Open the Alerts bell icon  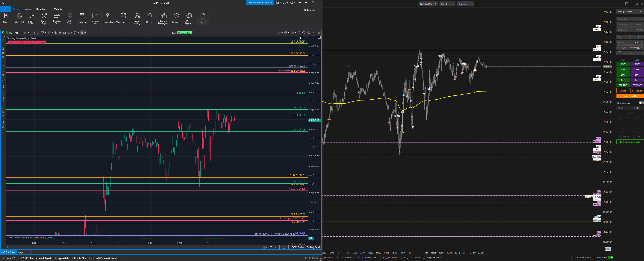click(x=150, y=16)
